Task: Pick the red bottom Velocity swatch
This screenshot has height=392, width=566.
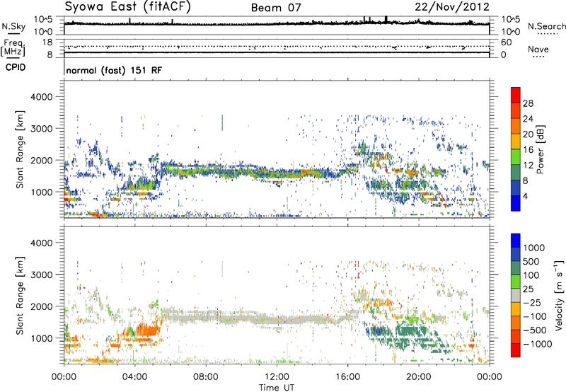Action: [x=516, y=350]
